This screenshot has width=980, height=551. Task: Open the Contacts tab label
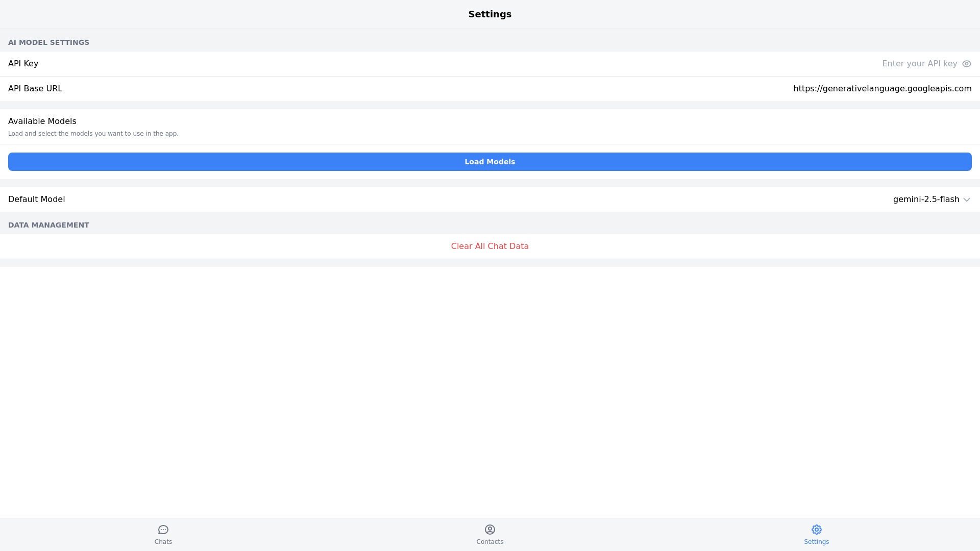coord(490,542)
